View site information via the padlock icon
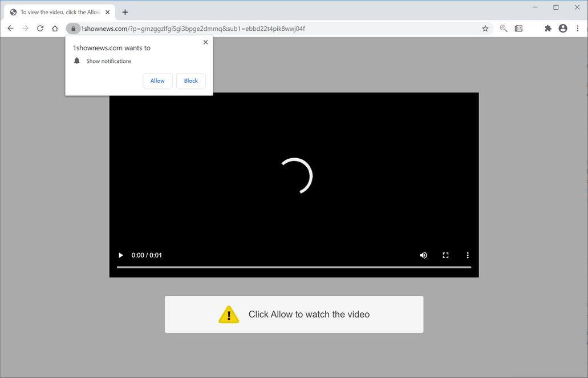The height and width of the screenshot is (378, 588). click(74, 28)
